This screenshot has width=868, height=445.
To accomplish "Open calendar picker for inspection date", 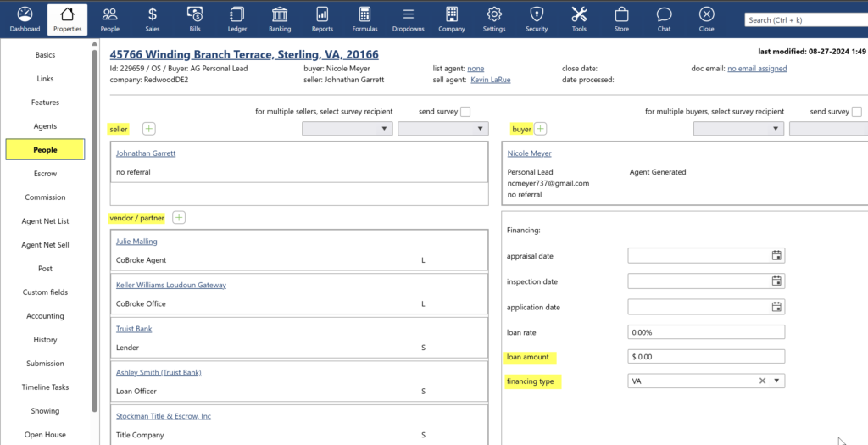I will point(776,281).
